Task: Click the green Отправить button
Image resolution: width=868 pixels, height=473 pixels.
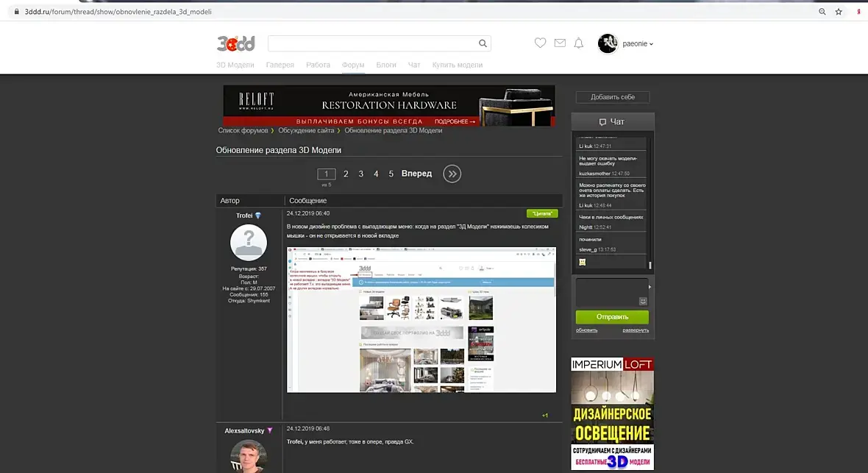Action: pyautogui.click(x=612, y=317)
